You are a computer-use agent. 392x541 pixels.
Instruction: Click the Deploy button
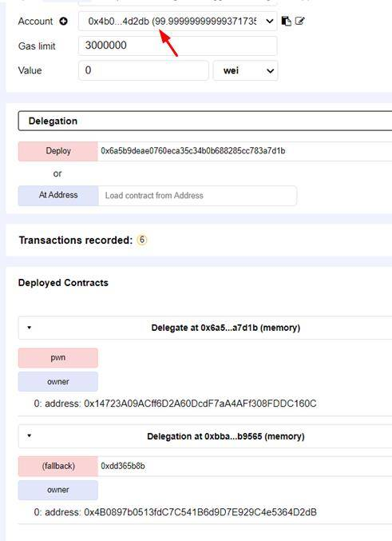coord(58,151)
